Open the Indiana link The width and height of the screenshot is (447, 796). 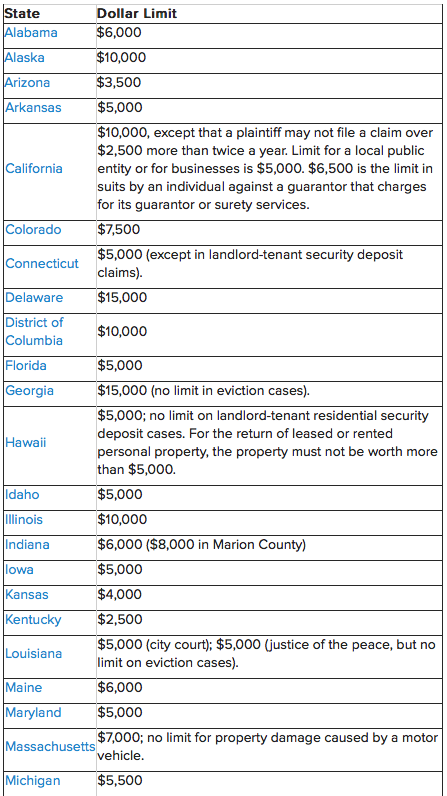coord(27,545)
